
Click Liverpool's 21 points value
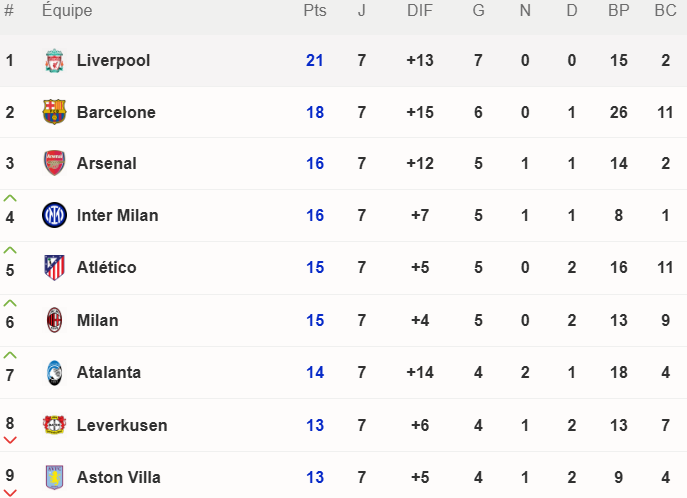point(315,60)
